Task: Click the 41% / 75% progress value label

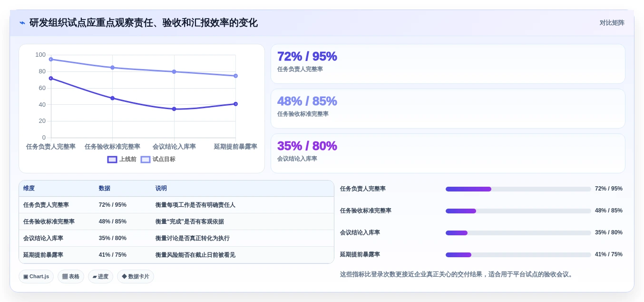Action: [x=609, y=255]
